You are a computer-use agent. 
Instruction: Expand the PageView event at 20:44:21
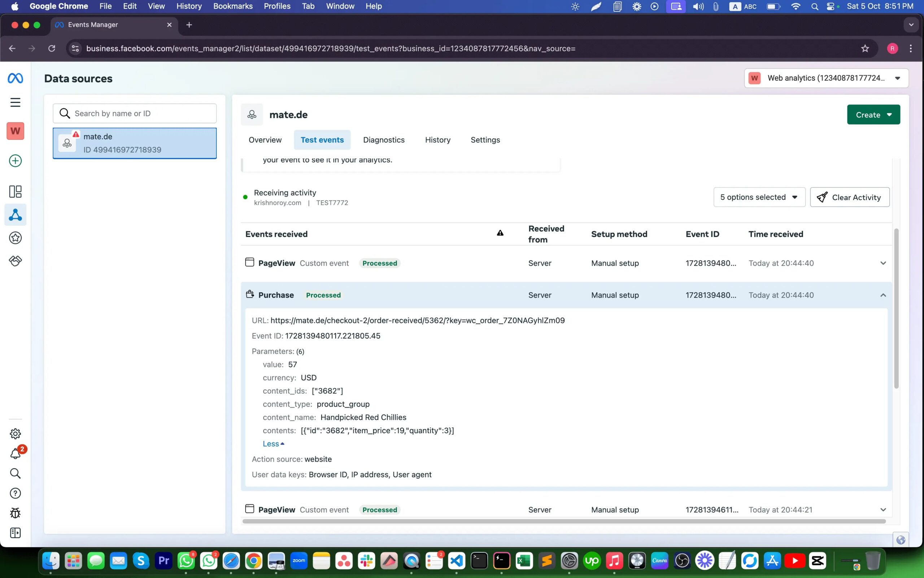point(883,510)
